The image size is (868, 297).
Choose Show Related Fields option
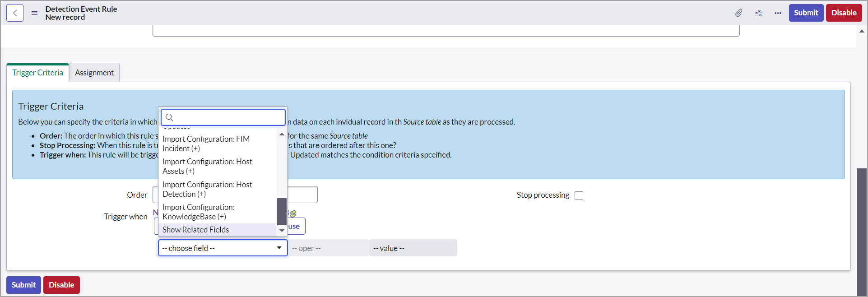(x=196, y=230)
